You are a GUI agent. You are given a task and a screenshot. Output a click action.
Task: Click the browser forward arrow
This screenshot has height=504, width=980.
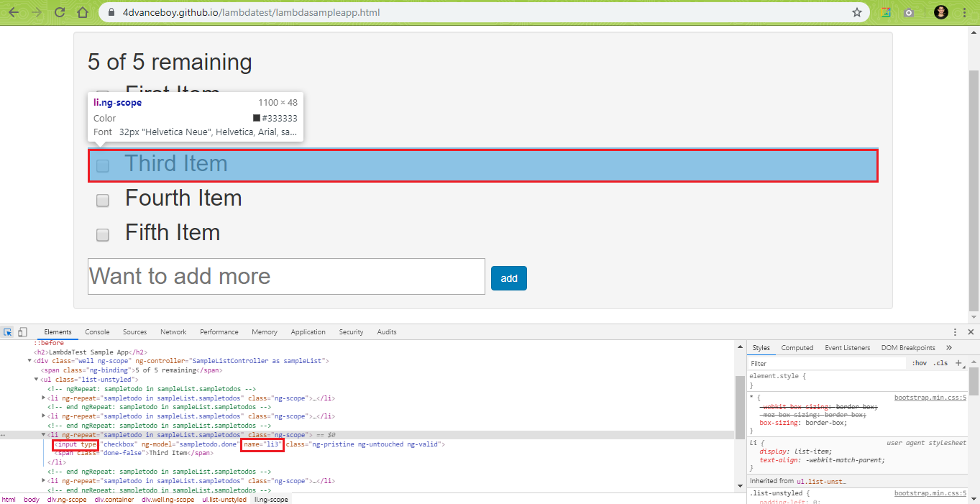click(37, 12)
